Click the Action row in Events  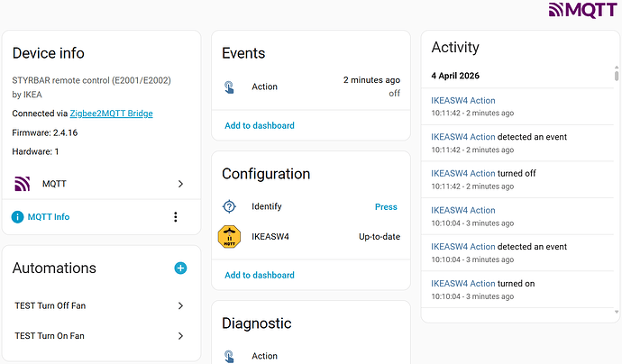pos(311,86)
